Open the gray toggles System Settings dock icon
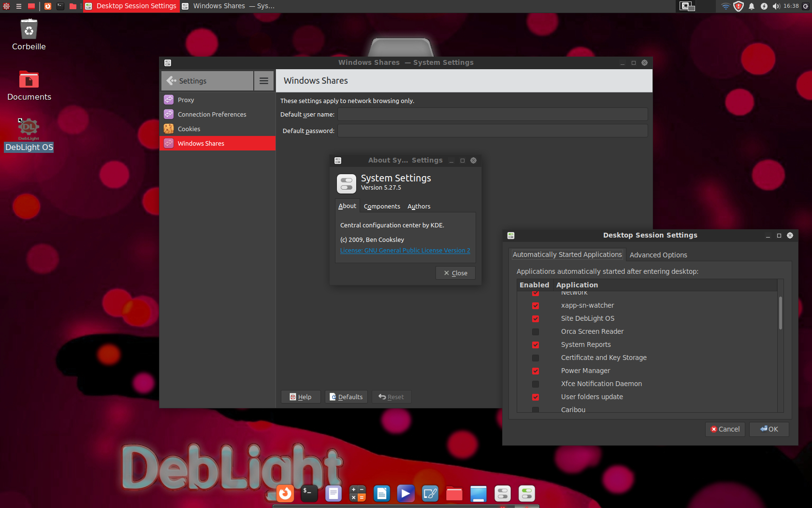812x508 pixels. point(503,493)
